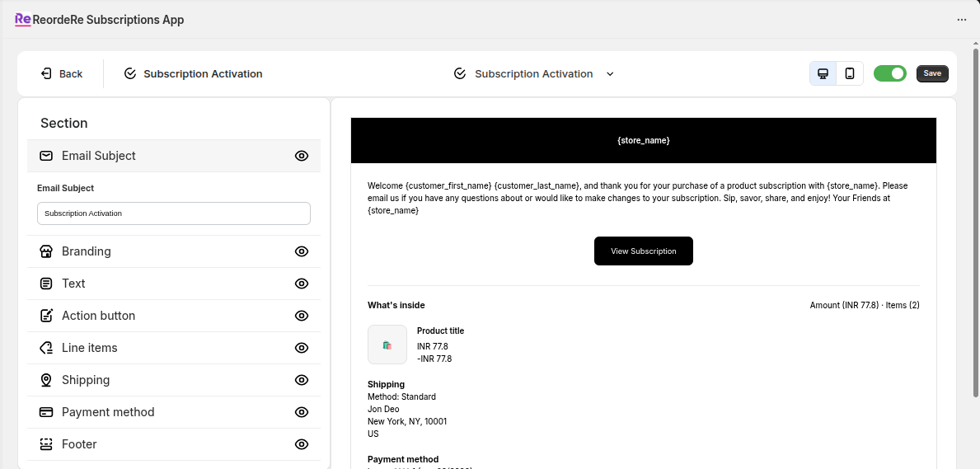980x469 pixels.
Task: Open the three-dot more options menu
Action: click(961, 20)
